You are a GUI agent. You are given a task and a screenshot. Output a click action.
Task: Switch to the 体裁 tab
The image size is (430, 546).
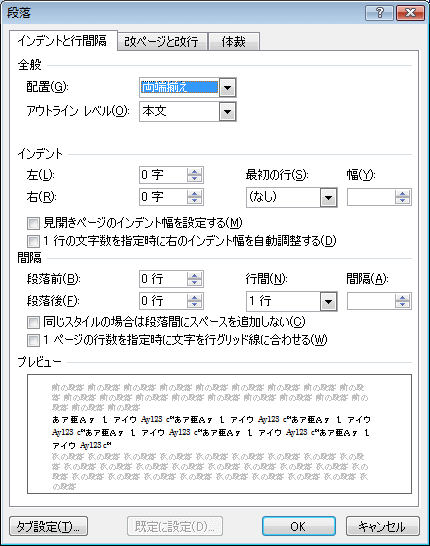click(234, 42)
